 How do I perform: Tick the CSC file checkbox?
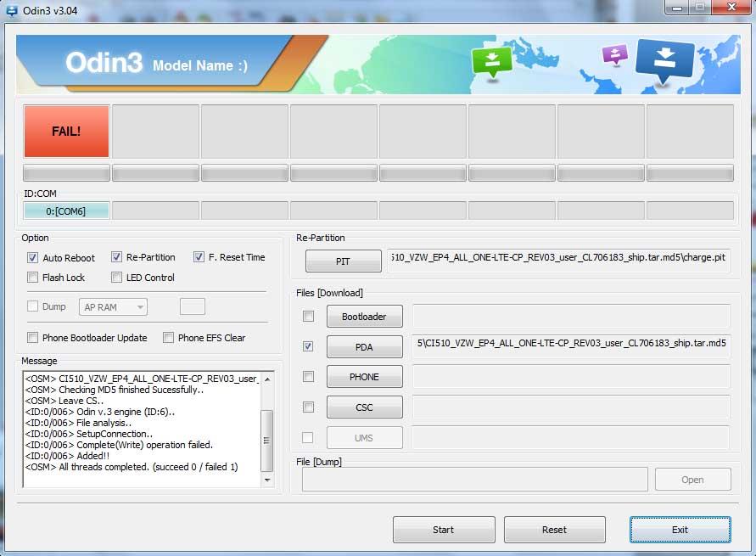pyautogui.click(x=308, y=407)
